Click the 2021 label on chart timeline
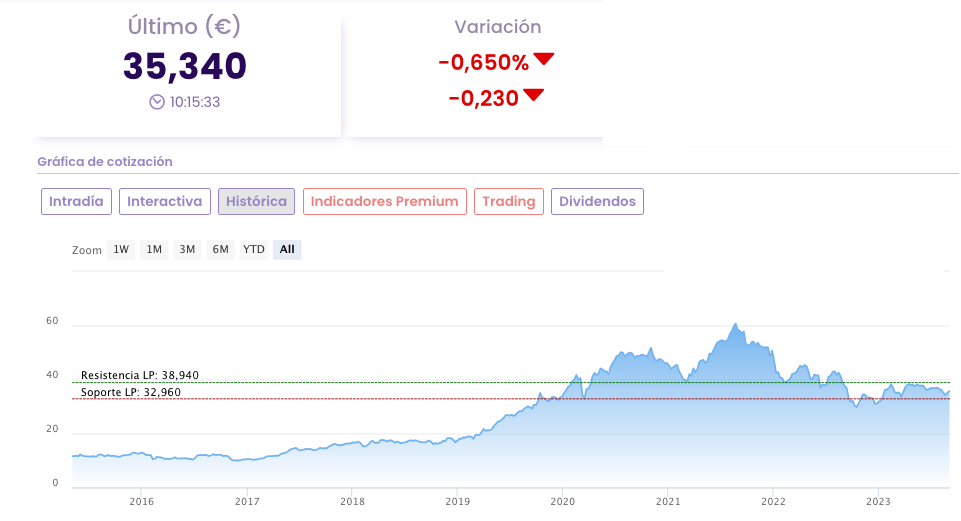961x521 pixels. 668,502
